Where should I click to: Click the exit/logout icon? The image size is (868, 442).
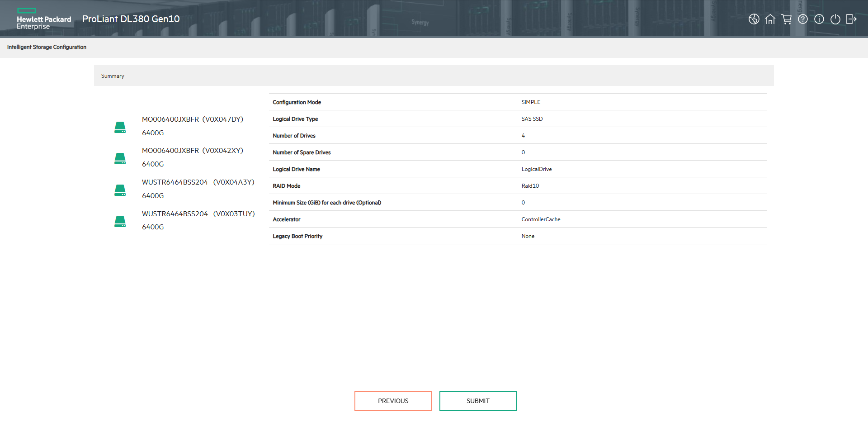851,19
